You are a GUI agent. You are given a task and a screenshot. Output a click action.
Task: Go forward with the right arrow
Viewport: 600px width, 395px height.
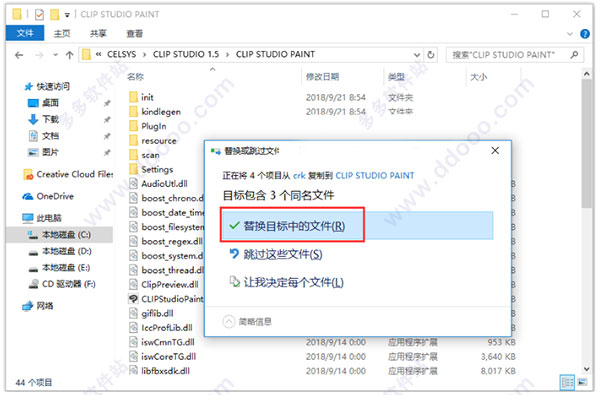39,55
